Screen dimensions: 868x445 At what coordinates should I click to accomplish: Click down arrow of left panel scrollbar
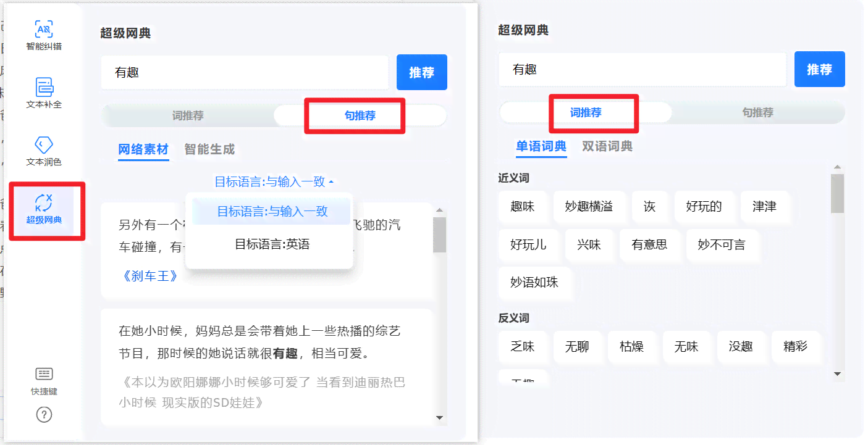coord(440,418)
